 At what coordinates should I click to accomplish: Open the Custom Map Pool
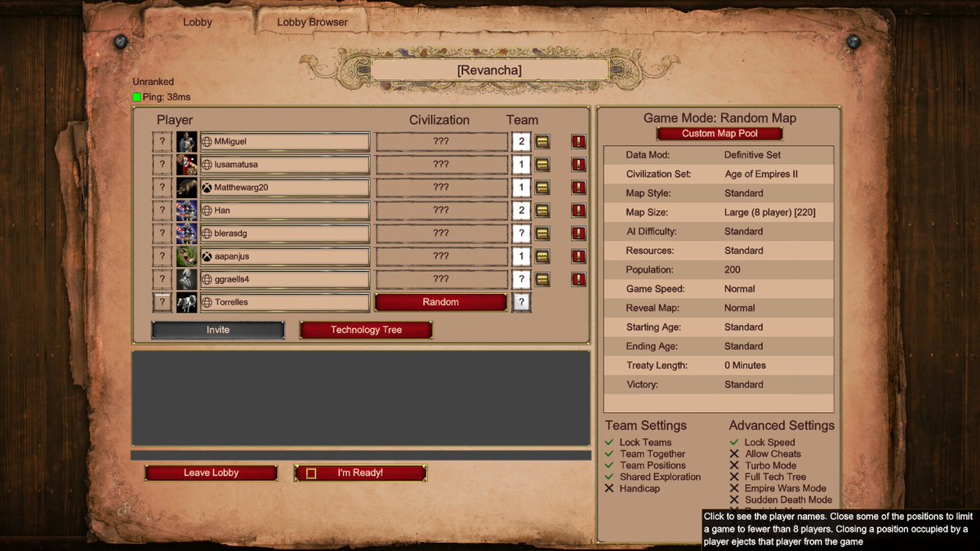click(719, 133)
